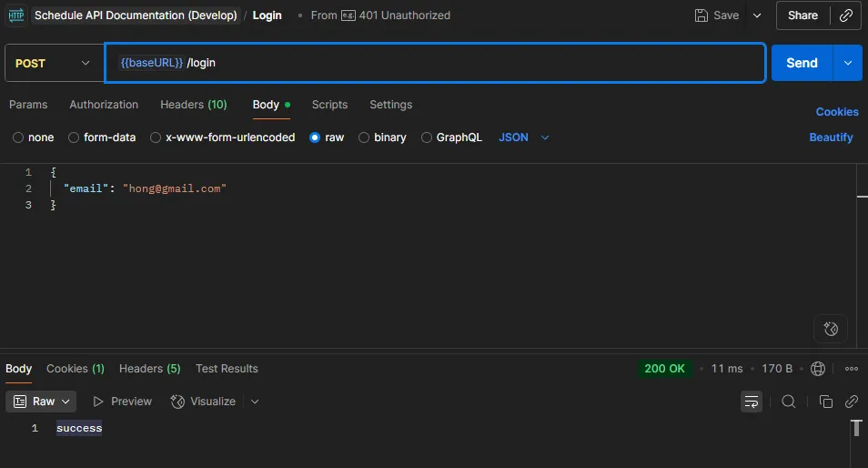Open Raw response format dropdown
Image resolution: width=868 pixels, height=468 pixels.
click(41, 402)
